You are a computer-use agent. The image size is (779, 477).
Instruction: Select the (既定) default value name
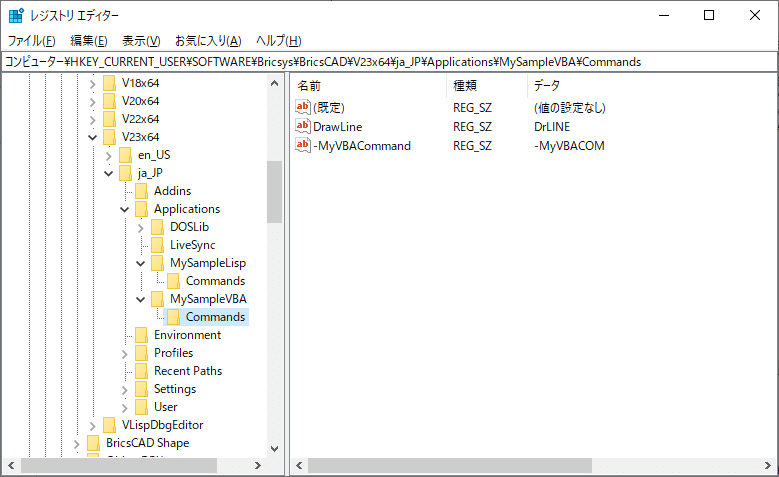click(x=328, y=107)
